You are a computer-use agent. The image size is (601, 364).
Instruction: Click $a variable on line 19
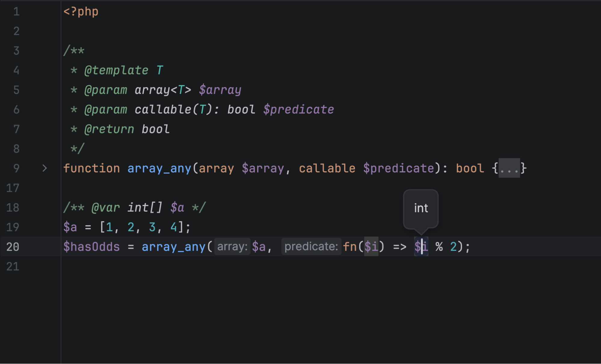(70, 227)
